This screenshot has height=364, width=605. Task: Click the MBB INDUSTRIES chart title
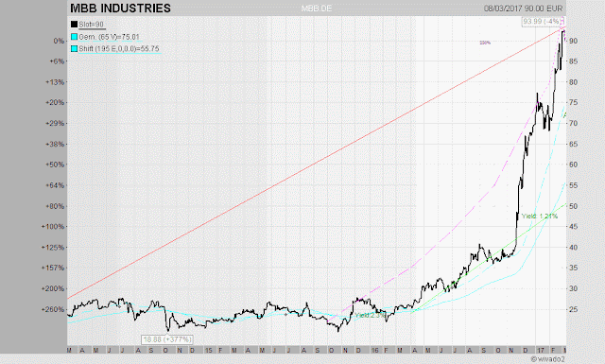[120, 9]
